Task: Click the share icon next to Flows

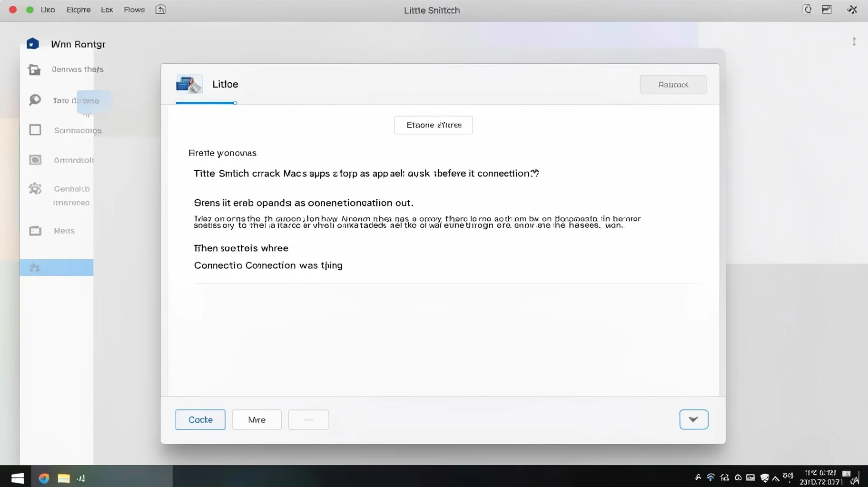Action: pos(160,10)
